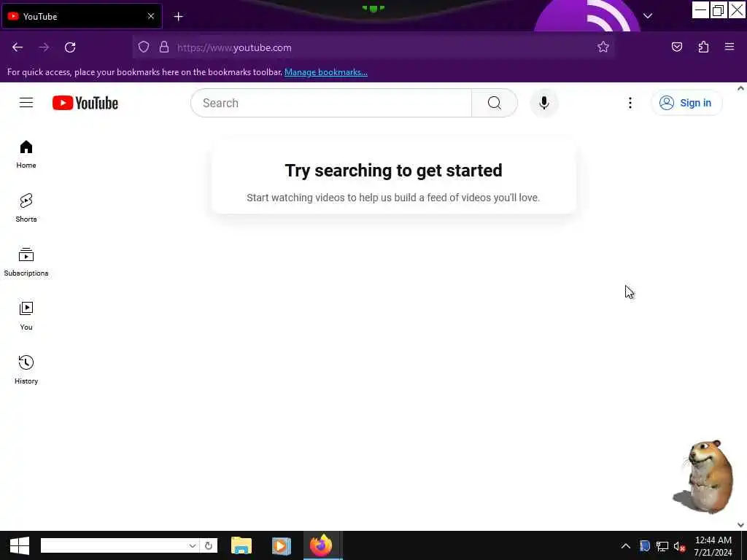Click the muted volume tray icon
This screenshot has height=560, width=747.
[x=679, y=546]
